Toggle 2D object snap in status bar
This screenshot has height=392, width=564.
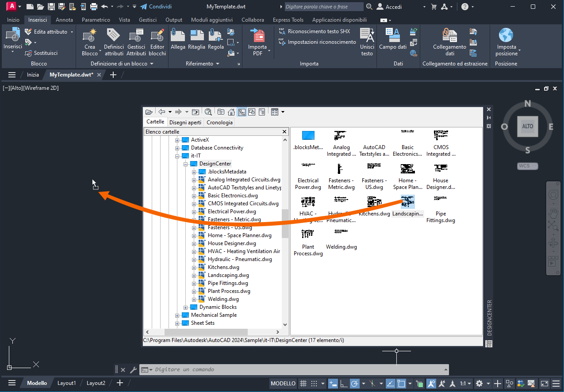coord(401,383)
